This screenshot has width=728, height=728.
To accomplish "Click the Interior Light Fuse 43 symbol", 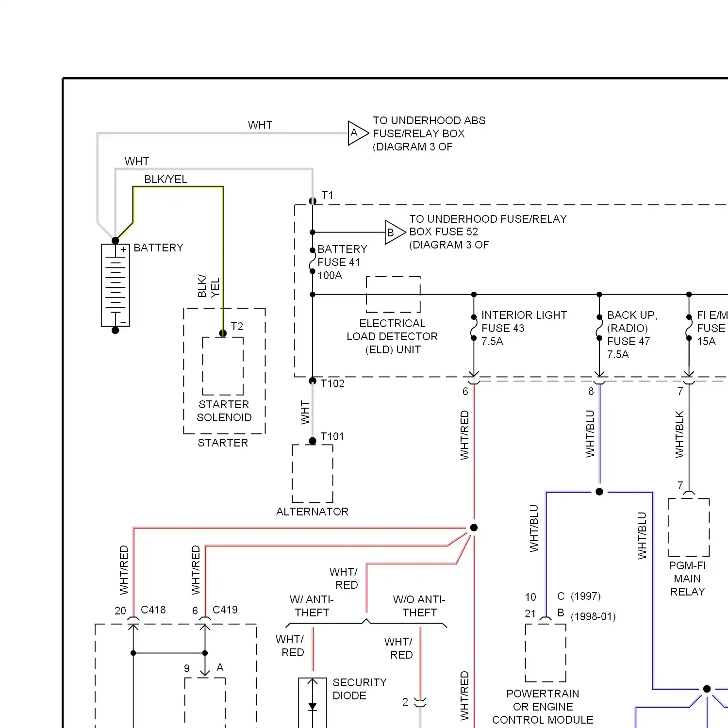I will click(474, 328).
